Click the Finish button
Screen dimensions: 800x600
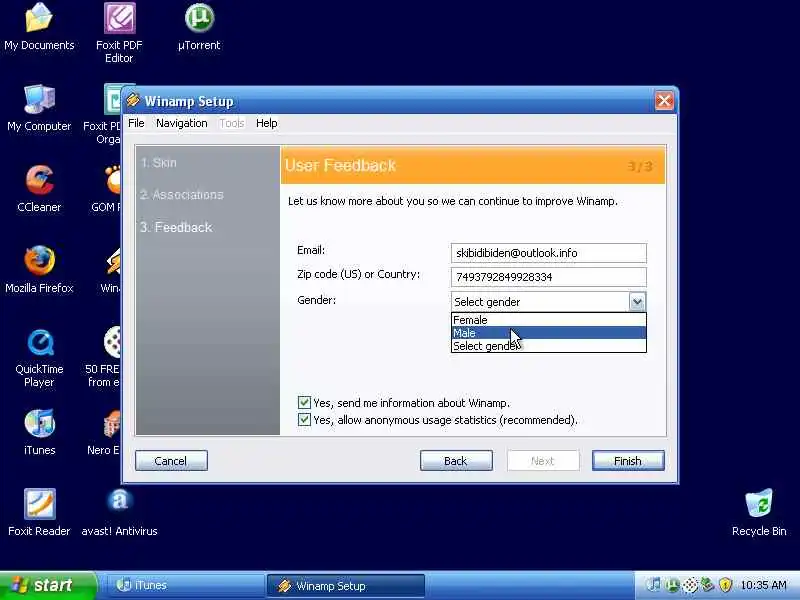[x=628, y=461]
